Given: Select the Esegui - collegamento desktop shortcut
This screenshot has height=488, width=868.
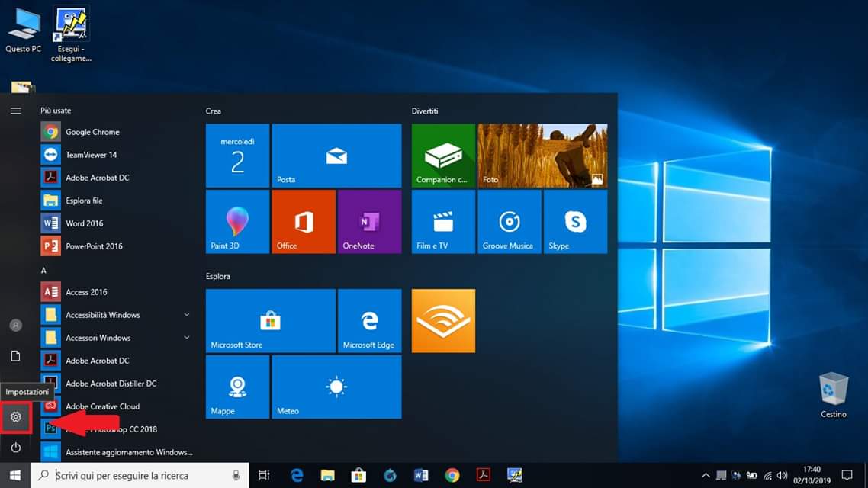Looking at the screenshot, I should coord(71,34).
